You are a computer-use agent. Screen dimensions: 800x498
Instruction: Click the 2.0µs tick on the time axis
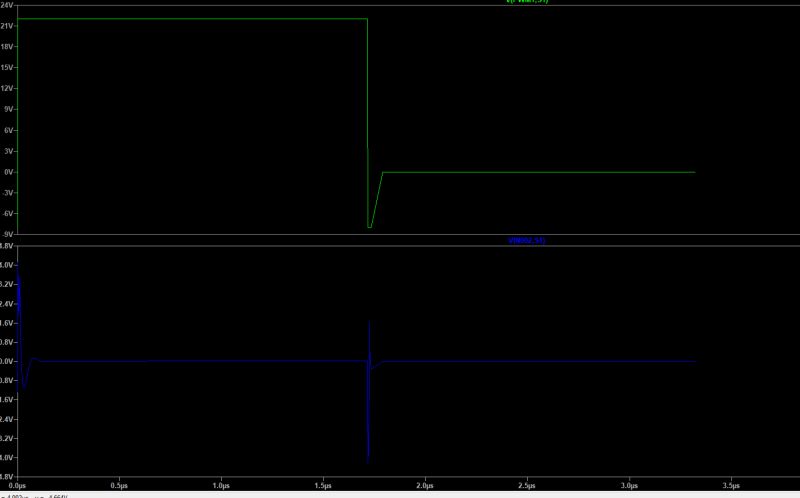[425, 486]
